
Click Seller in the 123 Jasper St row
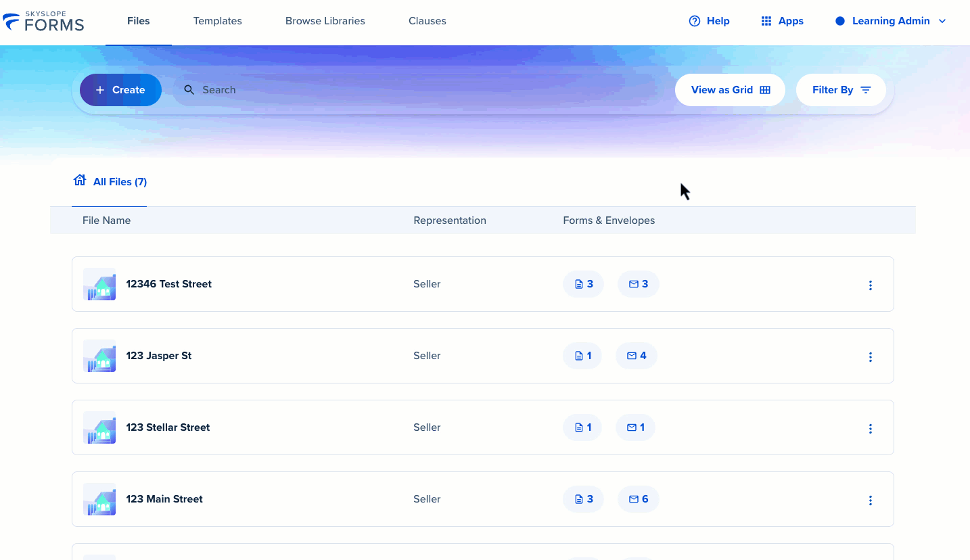(427, 356)
